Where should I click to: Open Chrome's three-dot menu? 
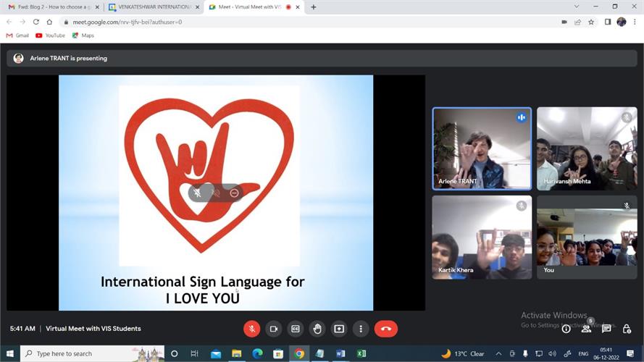coord(635,22)
